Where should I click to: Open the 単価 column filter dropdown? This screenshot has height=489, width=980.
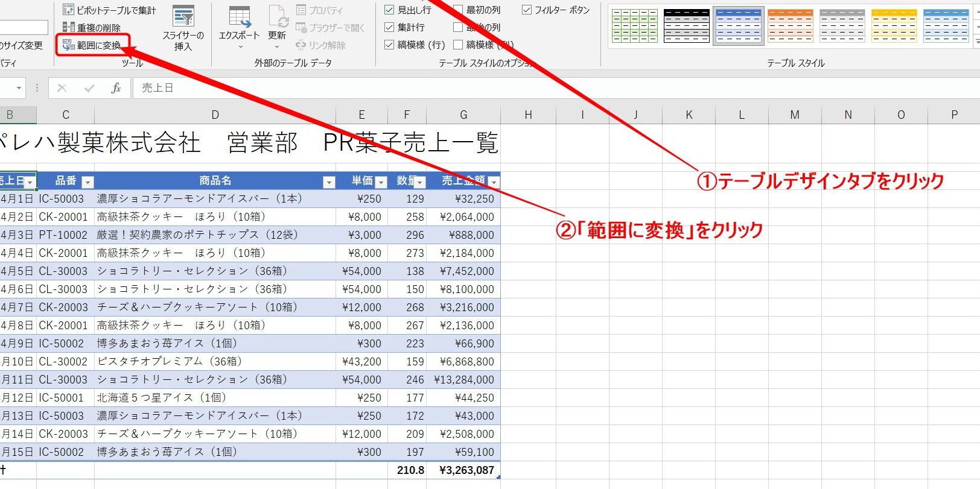tap(381, 181)
